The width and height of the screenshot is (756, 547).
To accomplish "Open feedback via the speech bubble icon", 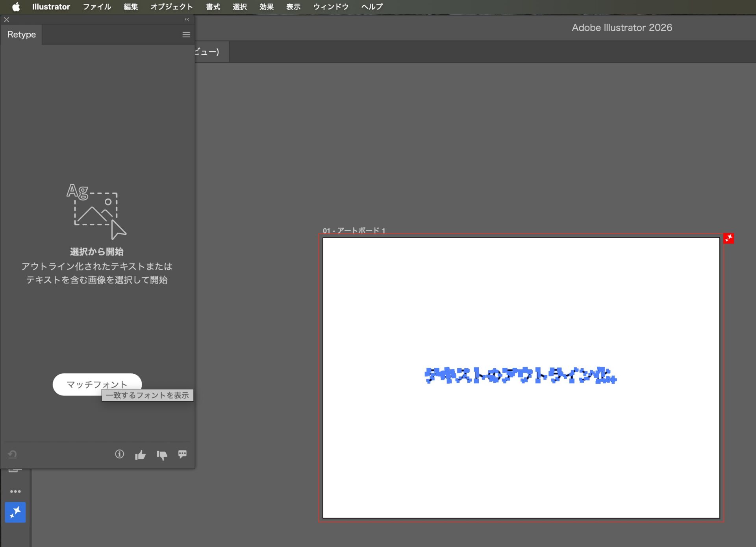I will pyautogui.click(x=182, y=454).
